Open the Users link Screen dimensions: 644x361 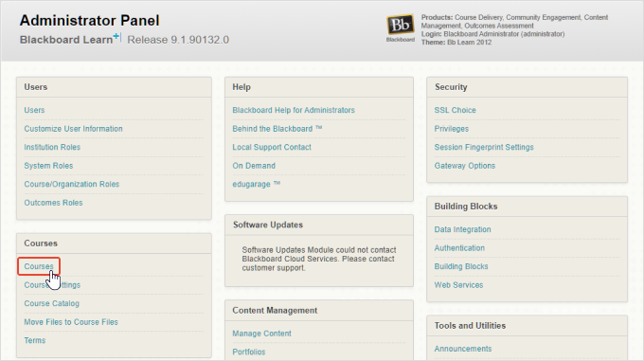click(x=34, y=110)
